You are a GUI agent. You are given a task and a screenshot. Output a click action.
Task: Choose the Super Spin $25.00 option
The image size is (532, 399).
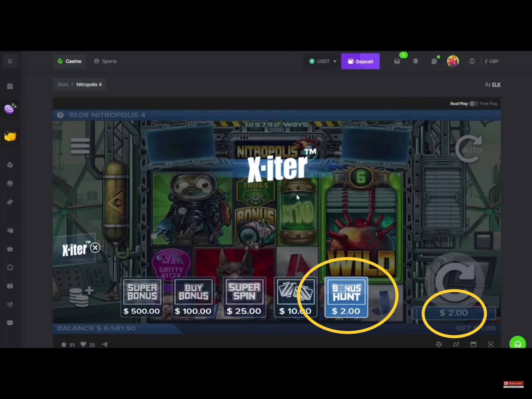[x=244, y=297]
